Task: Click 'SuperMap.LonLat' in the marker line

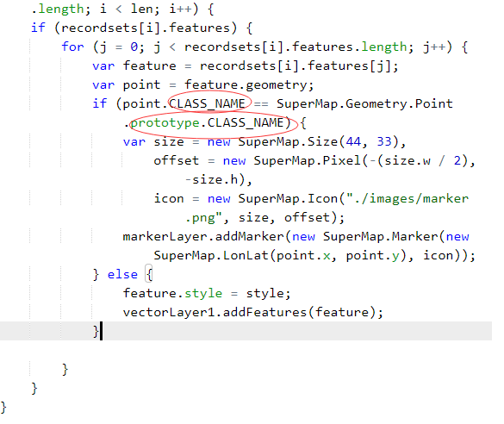Action: [x=211, y=256]
